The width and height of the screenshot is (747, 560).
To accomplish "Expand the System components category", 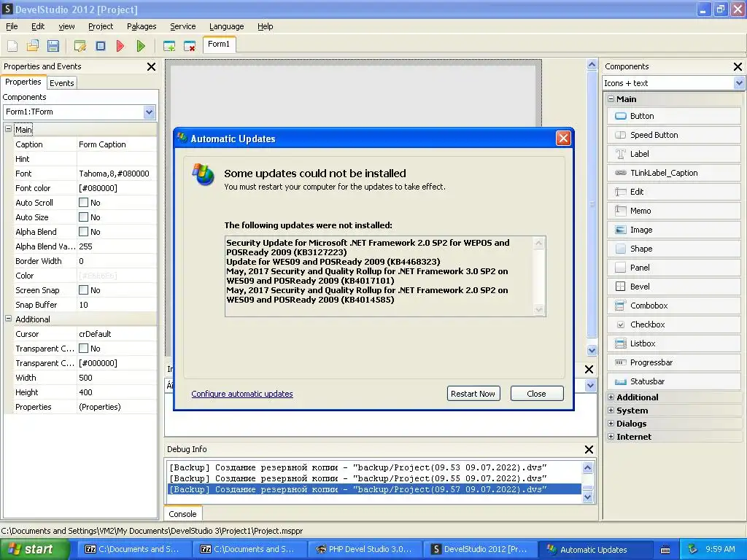I will click(611, 410).
